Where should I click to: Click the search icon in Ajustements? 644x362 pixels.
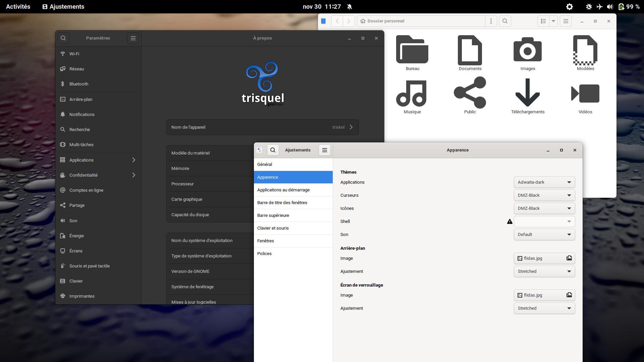[273, 150]
